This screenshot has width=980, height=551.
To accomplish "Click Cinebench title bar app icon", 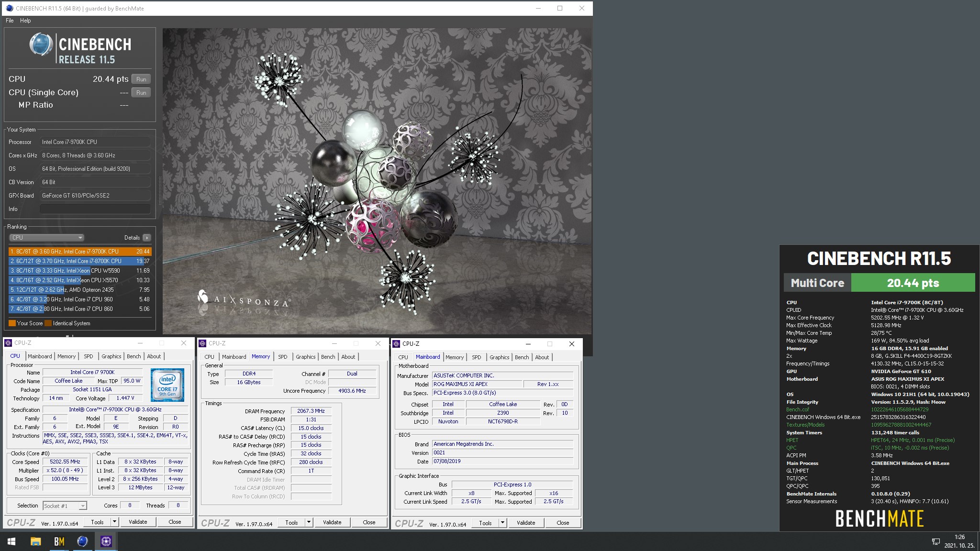I will 9,8.
